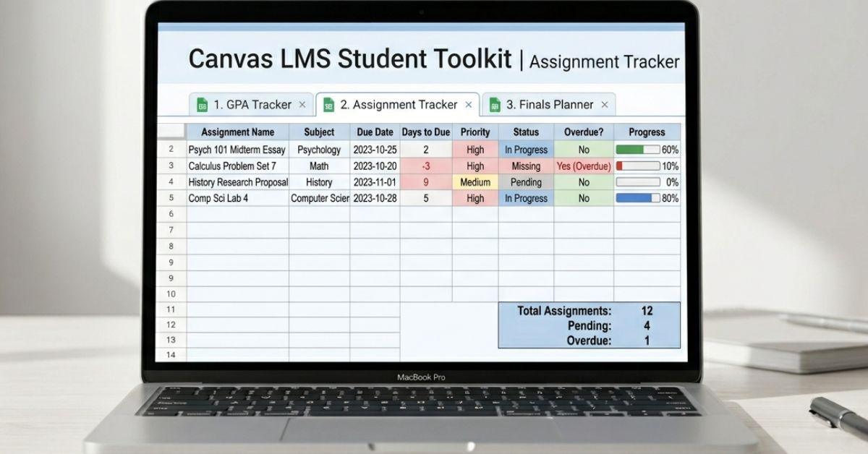Click the Total Assignments value 12

(647, 311)
